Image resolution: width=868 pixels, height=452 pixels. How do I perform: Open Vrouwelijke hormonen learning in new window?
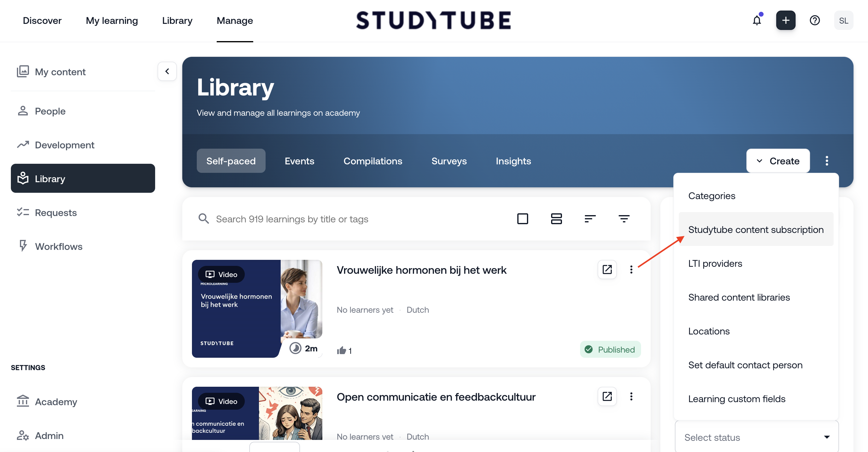click(607, 270)
